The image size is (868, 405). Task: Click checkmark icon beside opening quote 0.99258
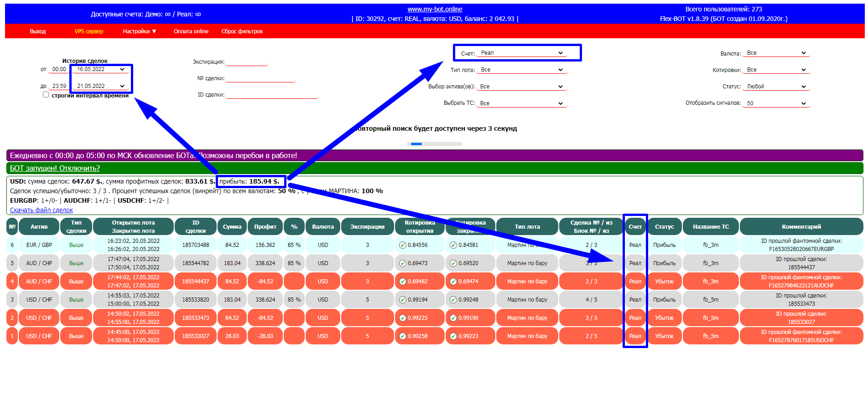point(403,336)
